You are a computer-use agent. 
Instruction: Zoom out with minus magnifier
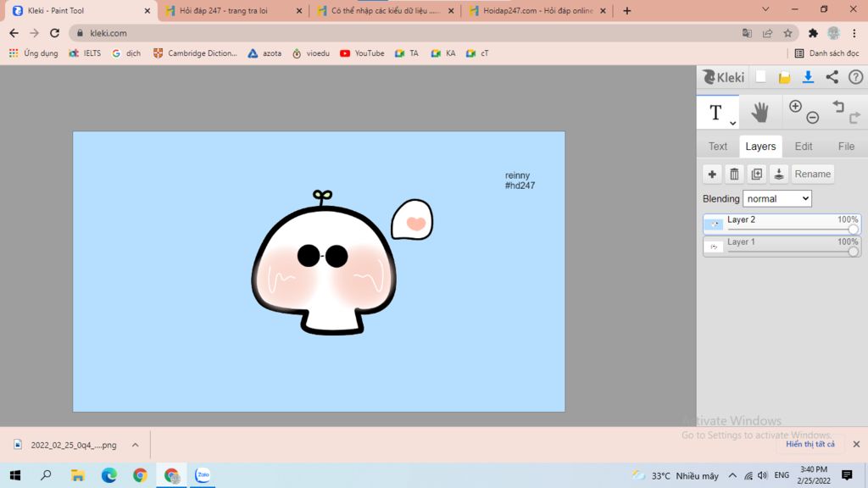pyautogui.click(x=813, y=117)
